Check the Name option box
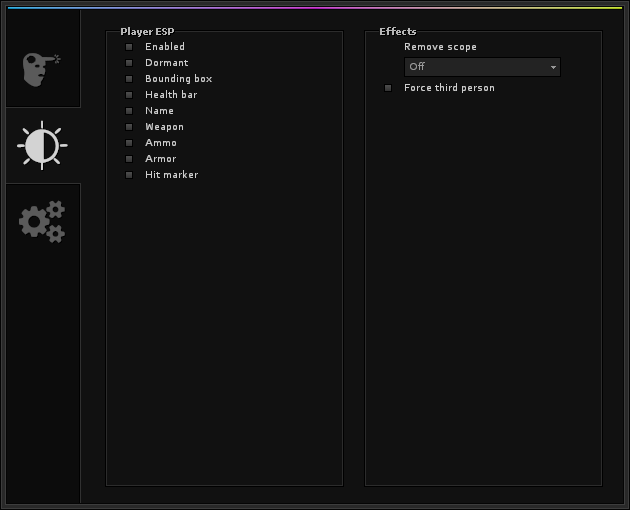 pyautogui.click(x=129, y=111)
